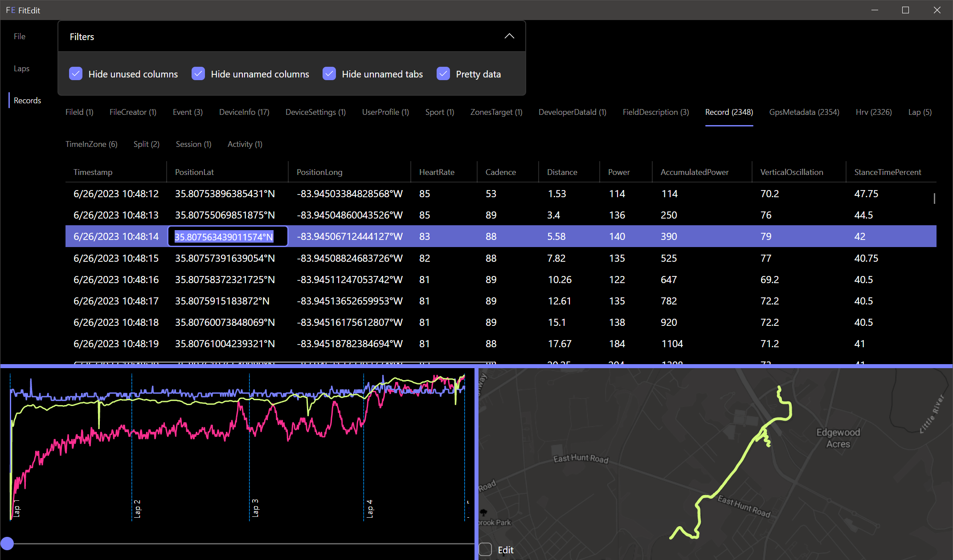Click the table's vertical scrollbar
Image resolution: width=953 pixels, height=560 pixels.
tap(934, 199)
